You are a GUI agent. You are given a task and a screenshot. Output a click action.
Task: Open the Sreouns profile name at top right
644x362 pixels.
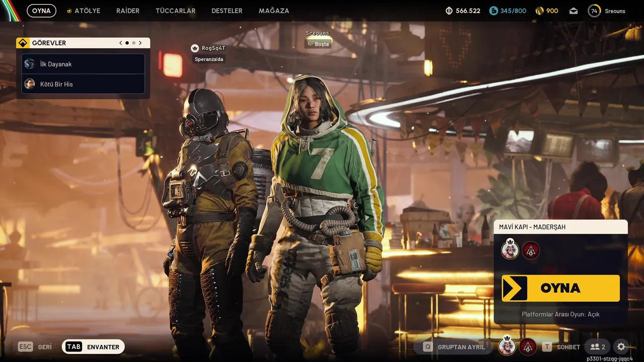[x=615, y=11]
